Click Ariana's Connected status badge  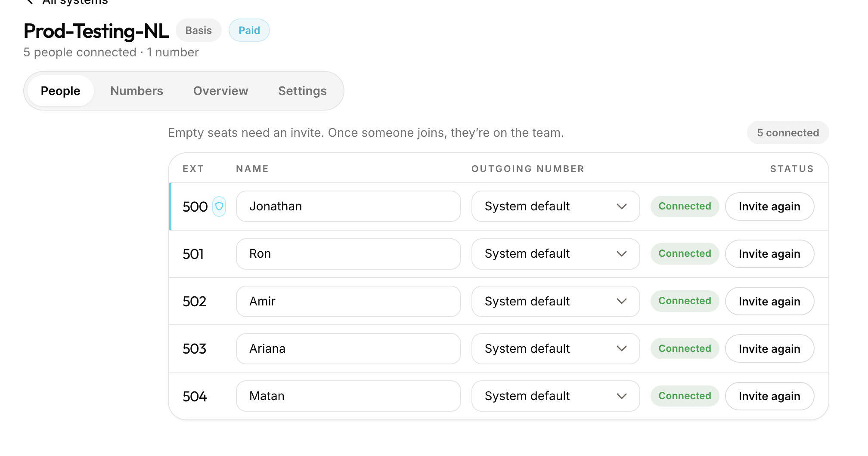685,348
